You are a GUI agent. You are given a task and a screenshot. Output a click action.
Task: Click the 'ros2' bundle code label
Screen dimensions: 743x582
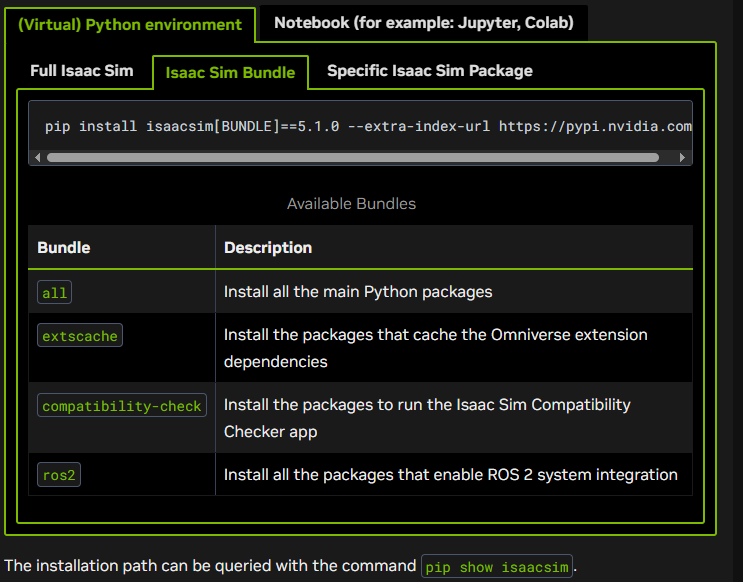[x=59, y=475]
